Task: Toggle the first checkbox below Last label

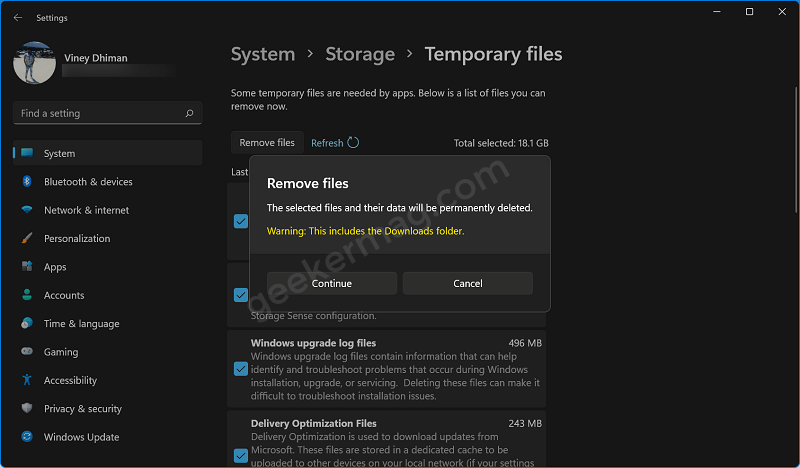Action: pos(241,221)
